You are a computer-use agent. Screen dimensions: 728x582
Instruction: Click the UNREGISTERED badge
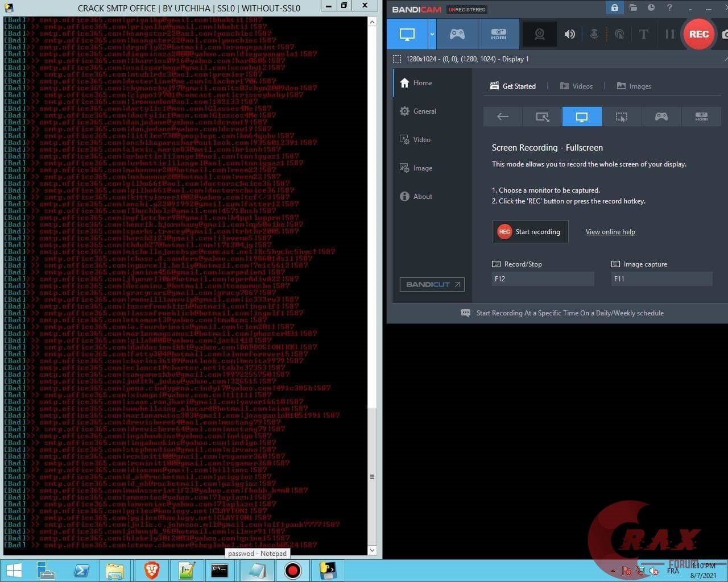467,10
